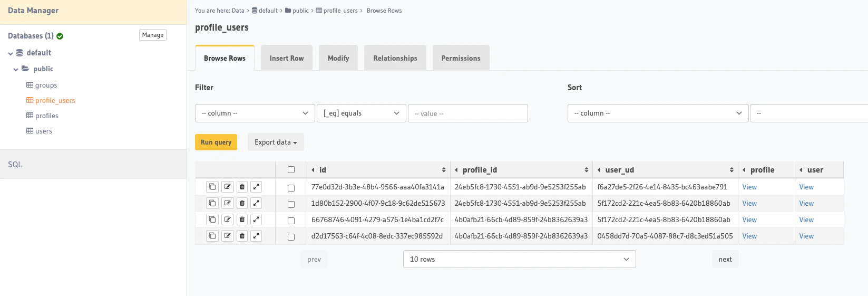Screen dimensions: 868x296
Task: Click the public breadcrumb link
Action: click(x=297, y=11)
